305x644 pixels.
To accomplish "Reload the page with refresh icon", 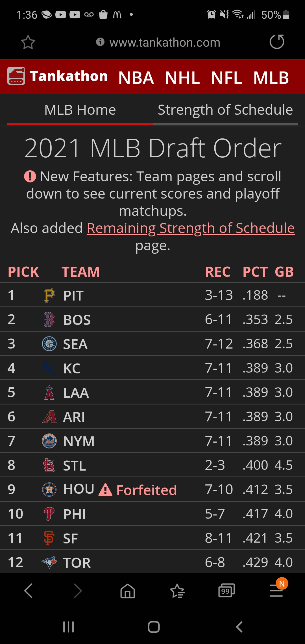I will (x=277, y=42).
